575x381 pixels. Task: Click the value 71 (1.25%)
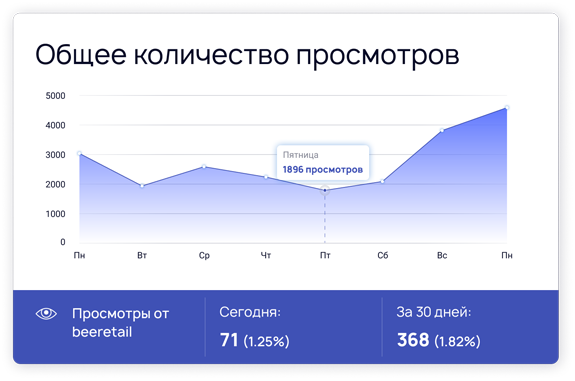click(x=254, y=340)
